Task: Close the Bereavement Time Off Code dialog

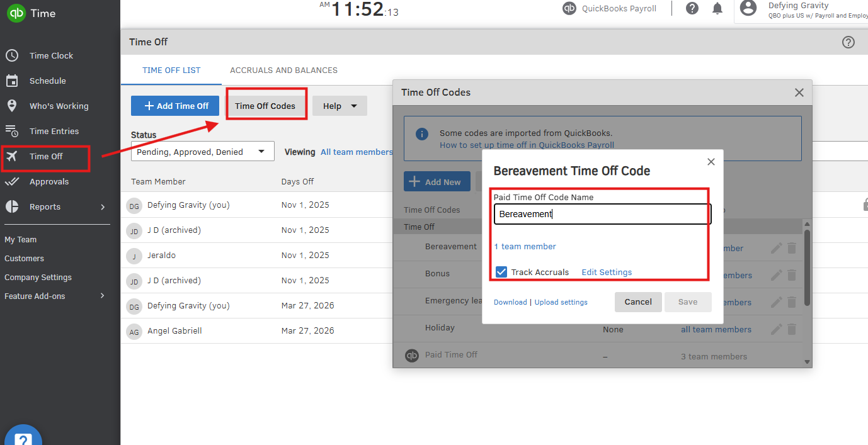Action: (711, 162)
